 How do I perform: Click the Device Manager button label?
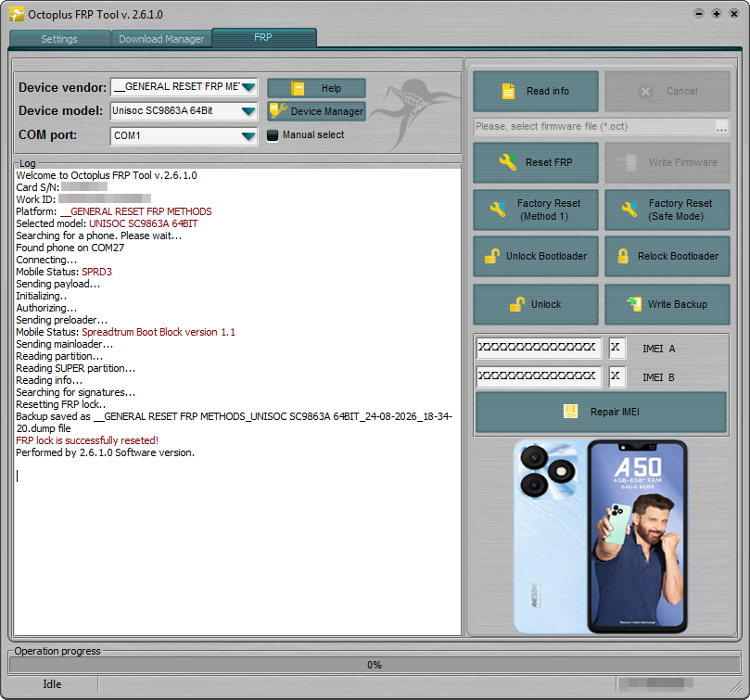pos(327,111)
